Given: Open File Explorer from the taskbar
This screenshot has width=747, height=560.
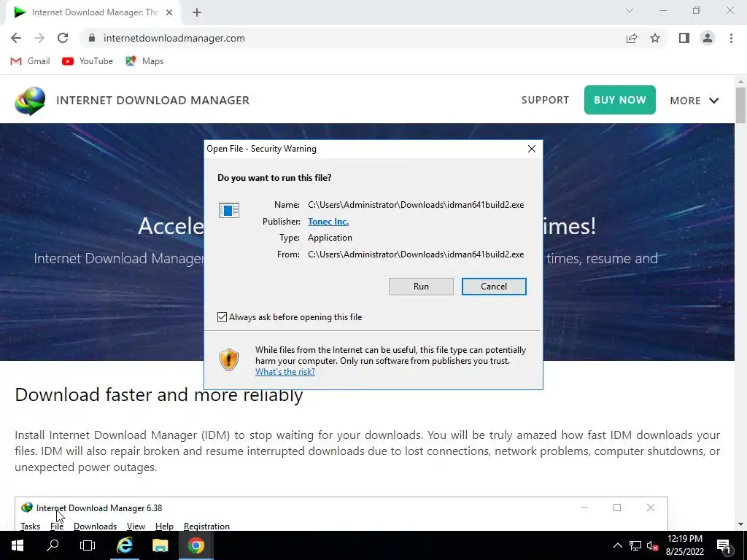Looking at the screenshot, I should [160, 545].
